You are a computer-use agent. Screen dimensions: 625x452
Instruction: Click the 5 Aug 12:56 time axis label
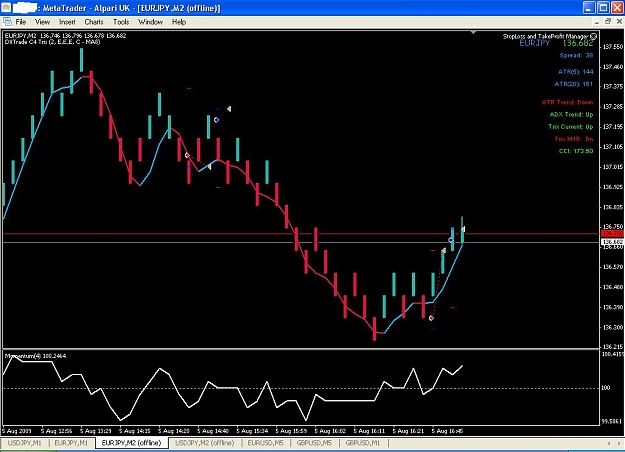(57, 431)
